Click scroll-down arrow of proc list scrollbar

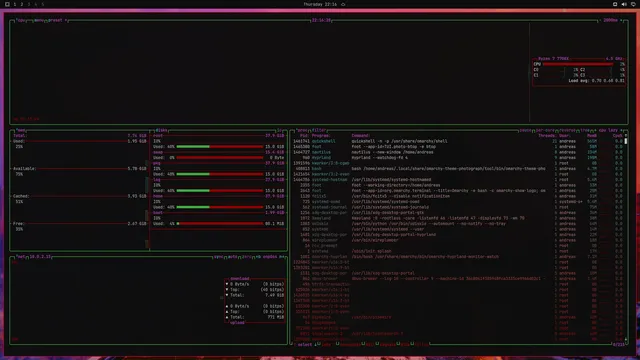pyautogui.click(x=626, y=339)
